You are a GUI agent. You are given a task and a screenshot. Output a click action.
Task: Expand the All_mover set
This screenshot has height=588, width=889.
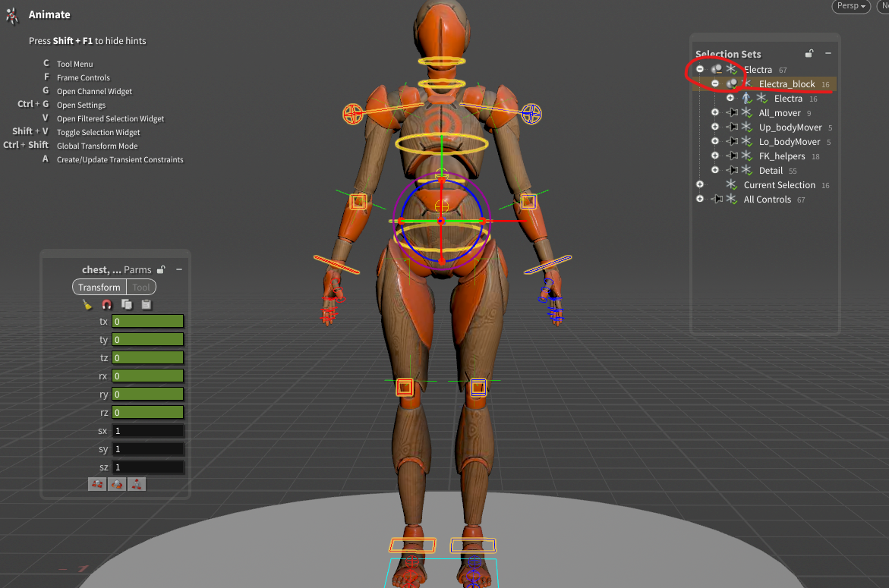[x=715, y=112]
